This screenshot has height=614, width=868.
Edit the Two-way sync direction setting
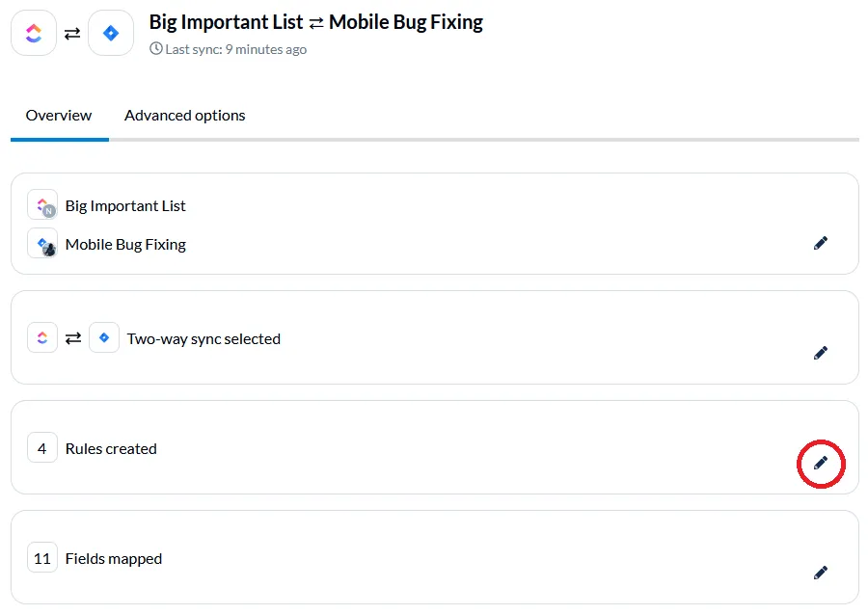click(x=821, y=354)
